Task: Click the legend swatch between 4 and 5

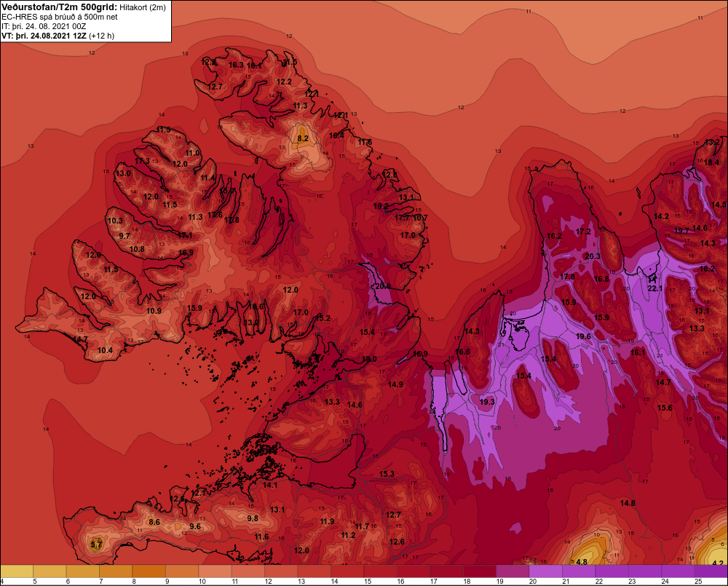Action: (x=17, y=571)
